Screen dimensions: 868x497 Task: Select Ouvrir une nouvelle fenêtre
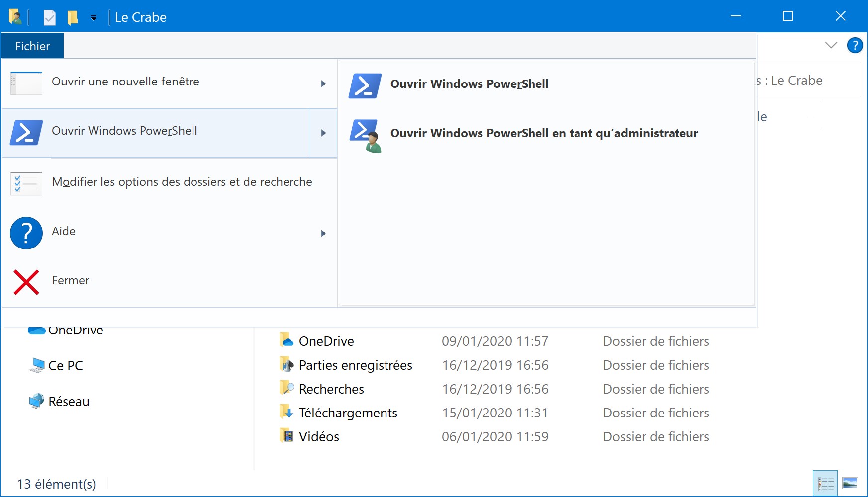[x=170, y=83]
